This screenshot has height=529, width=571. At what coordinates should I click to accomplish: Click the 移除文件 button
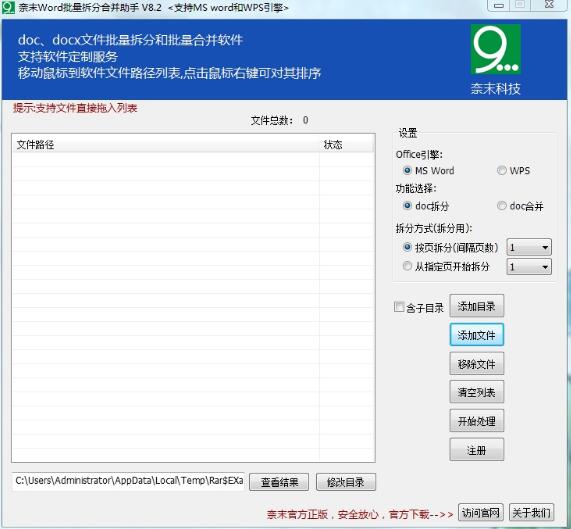click(x=477, y=363)
